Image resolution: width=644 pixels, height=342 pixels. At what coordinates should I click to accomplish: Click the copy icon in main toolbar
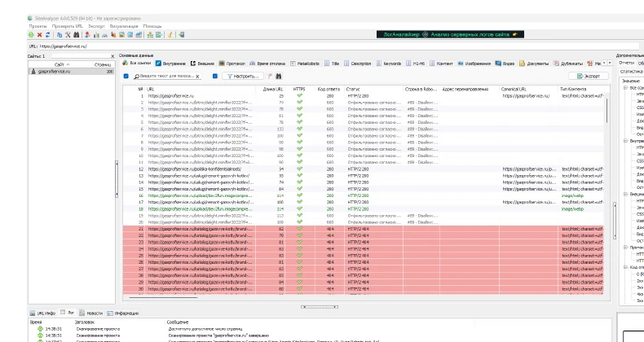(x=60, y=35)
